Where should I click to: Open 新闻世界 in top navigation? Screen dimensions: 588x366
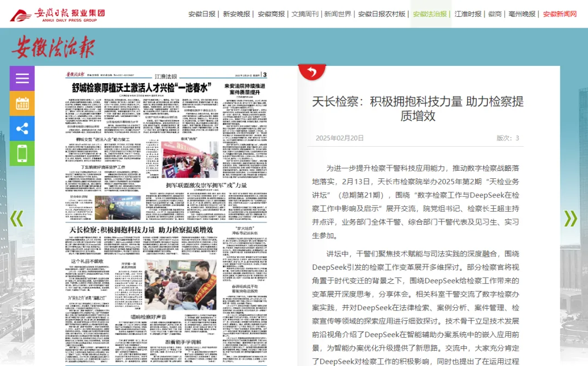pyautogui.click(x=338, y=14)
